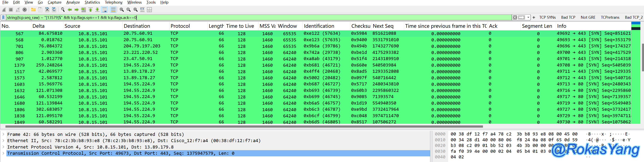Toggle packet colorization using coloring rules

[113, 10]
